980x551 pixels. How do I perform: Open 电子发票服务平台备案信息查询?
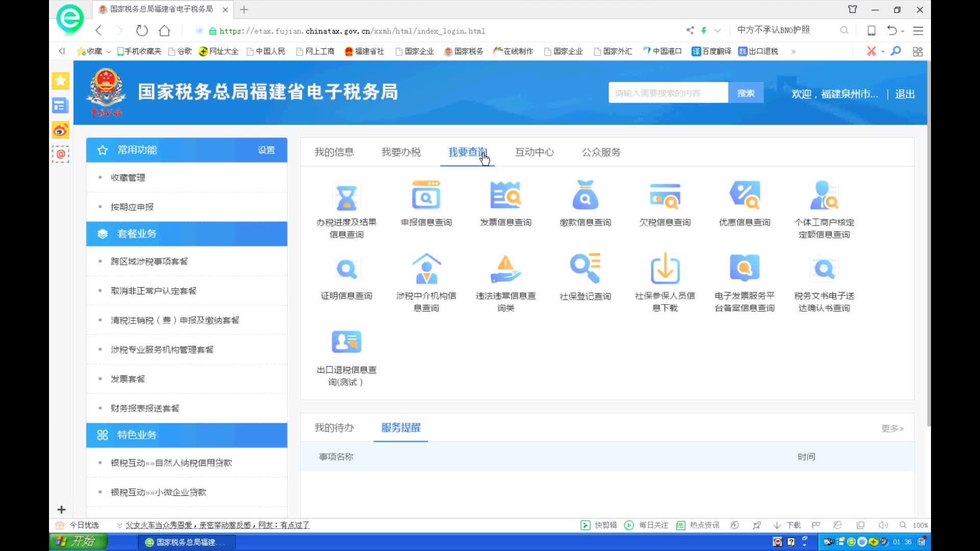[744, 275]
